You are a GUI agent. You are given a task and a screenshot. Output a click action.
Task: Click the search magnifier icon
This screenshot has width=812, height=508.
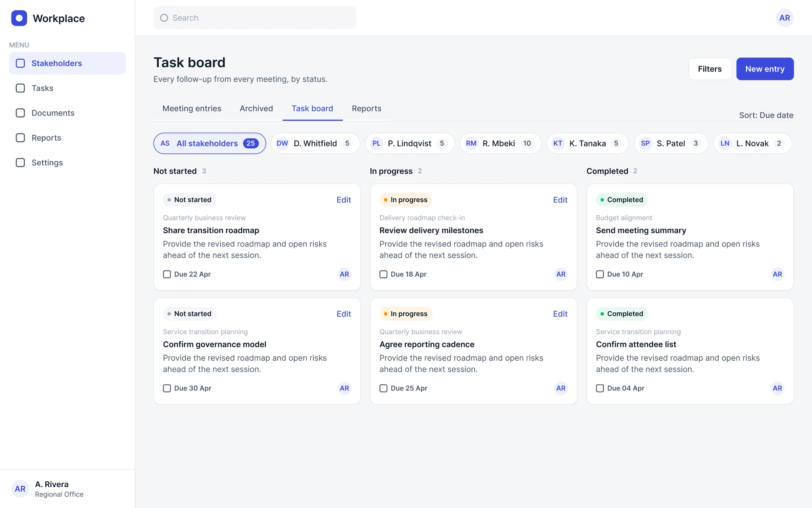164,18
